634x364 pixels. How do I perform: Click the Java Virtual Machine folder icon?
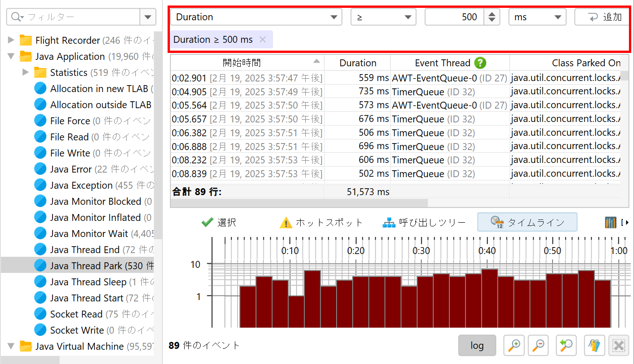[26, 347]
